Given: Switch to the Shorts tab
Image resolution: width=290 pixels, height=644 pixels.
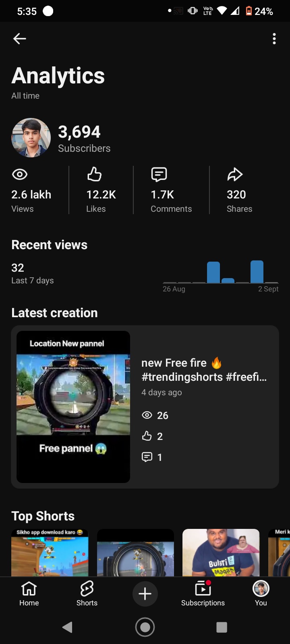Looking at the screenshot, I should point(87,594).
